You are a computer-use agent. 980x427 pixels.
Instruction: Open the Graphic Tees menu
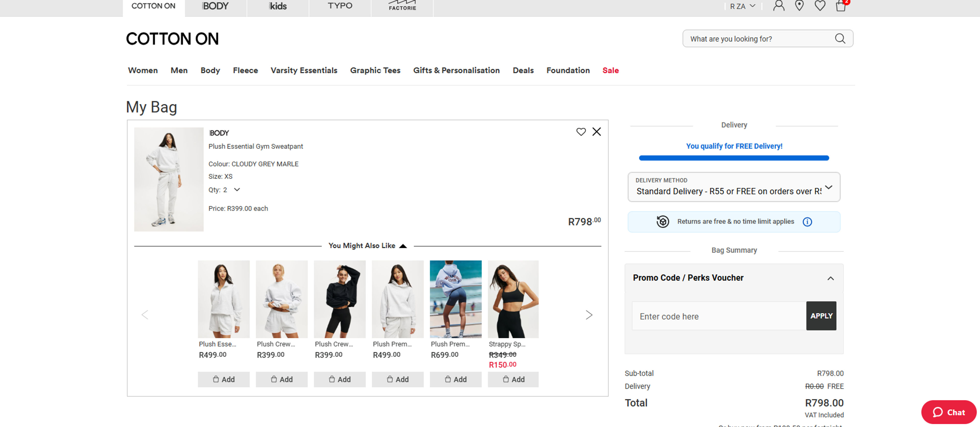[375, 70]
